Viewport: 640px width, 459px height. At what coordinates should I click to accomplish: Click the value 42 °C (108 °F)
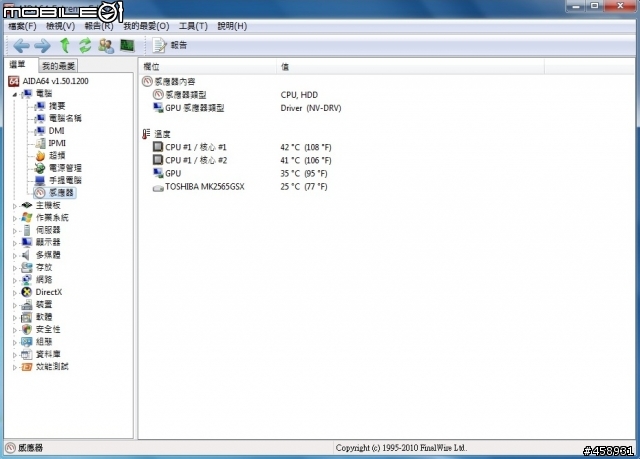click(x=306, y=147)
